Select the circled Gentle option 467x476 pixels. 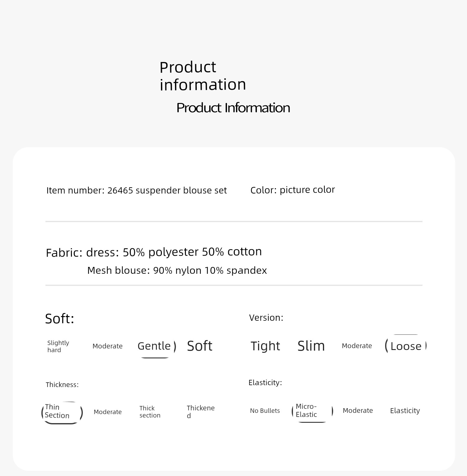pyautogui.click(x=157, y=346)
